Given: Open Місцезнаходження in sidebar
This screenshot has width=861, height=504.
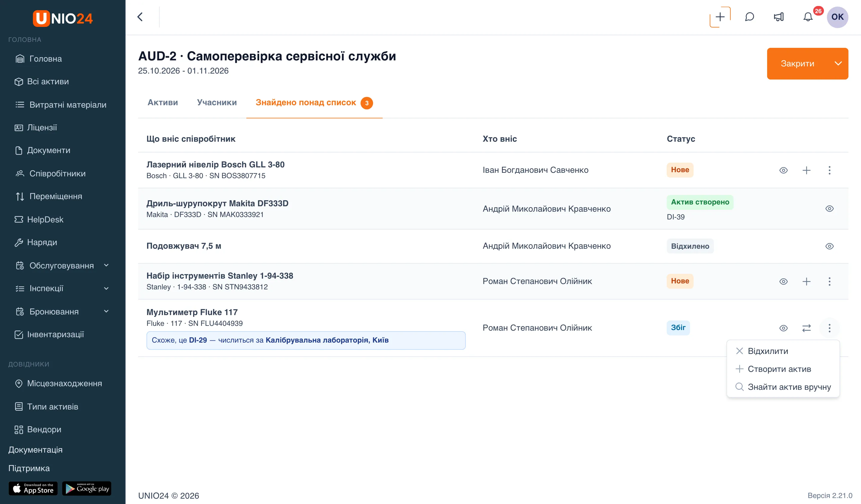Looking at the screenshot, I should pos(58,384).
